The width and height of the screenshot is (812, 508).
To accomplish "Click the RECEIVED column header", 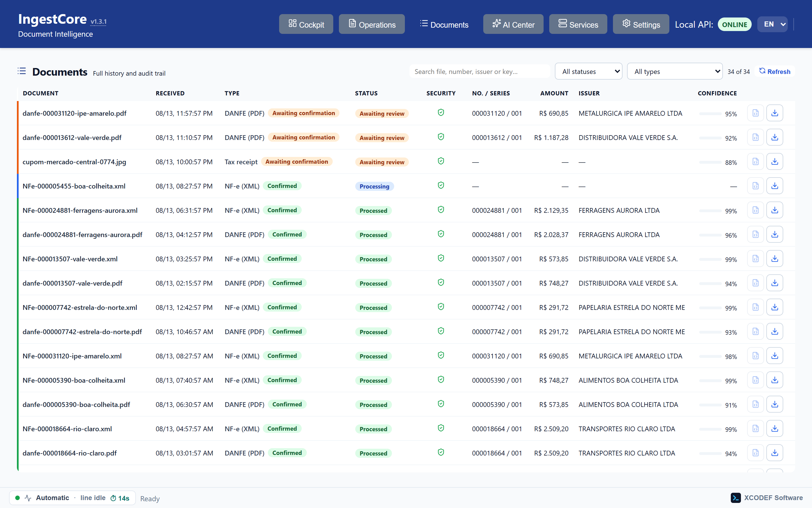I will tap(170, 93).
